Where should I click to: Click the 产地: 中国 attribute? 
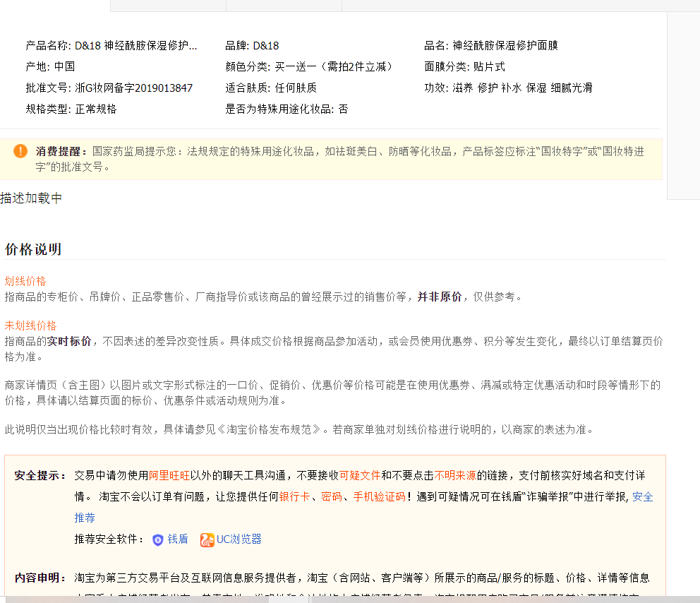50,66
